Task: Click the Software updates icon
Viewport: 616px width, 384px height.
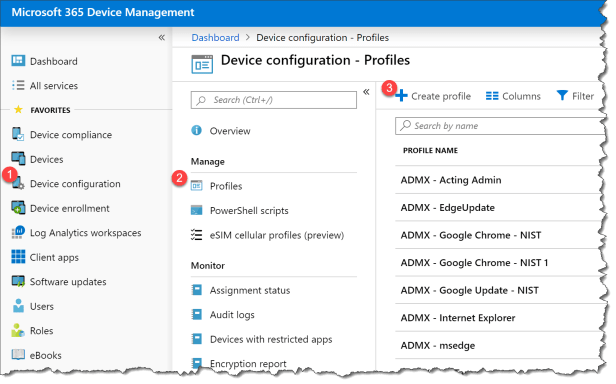Action: click(18, 281)
